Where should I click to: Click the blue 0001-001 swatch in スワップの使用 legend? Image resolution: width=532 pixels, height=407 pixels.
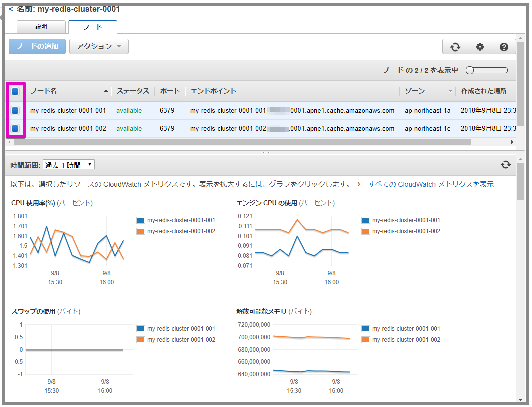141,329
